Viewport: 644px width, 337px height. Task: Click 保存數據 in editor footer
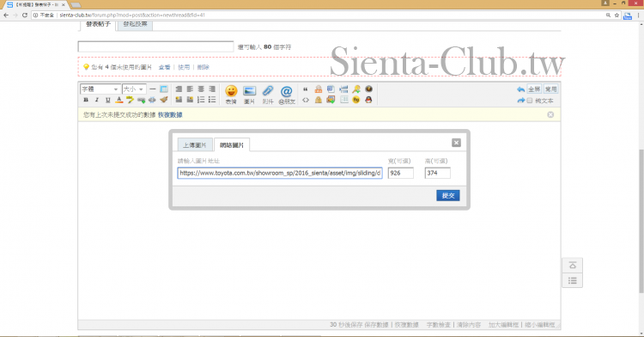(376, 325)
